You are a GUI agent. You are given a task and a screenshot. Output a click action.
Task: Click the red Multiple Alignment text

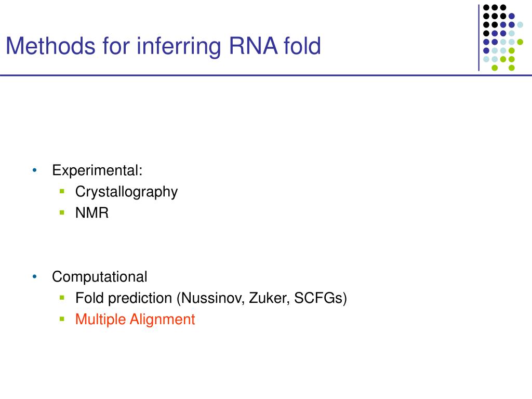135,320
